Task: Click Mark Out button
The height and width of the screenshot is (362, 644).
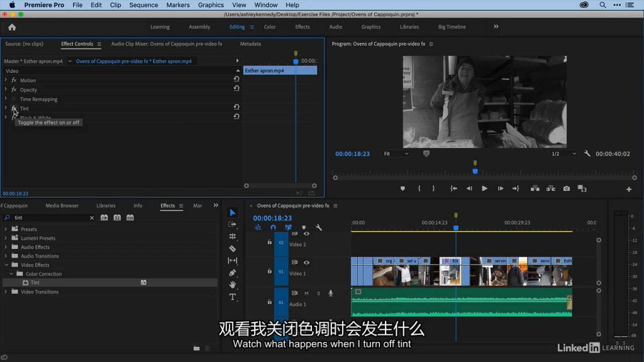Action: (433, 189)
